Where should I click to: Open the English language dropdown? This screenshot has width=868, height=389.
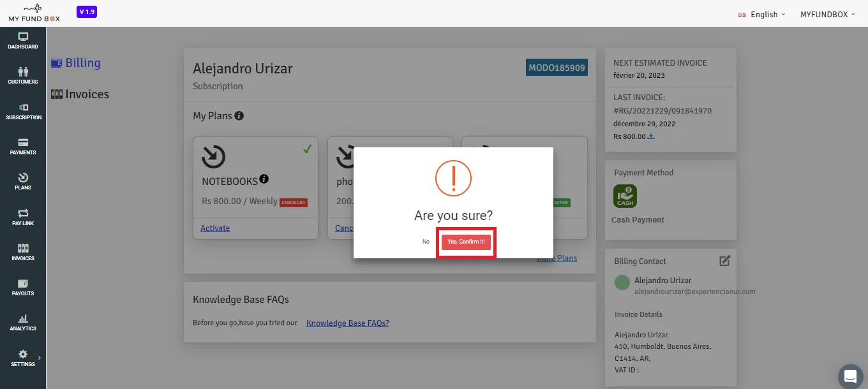[x=761, y=15]
